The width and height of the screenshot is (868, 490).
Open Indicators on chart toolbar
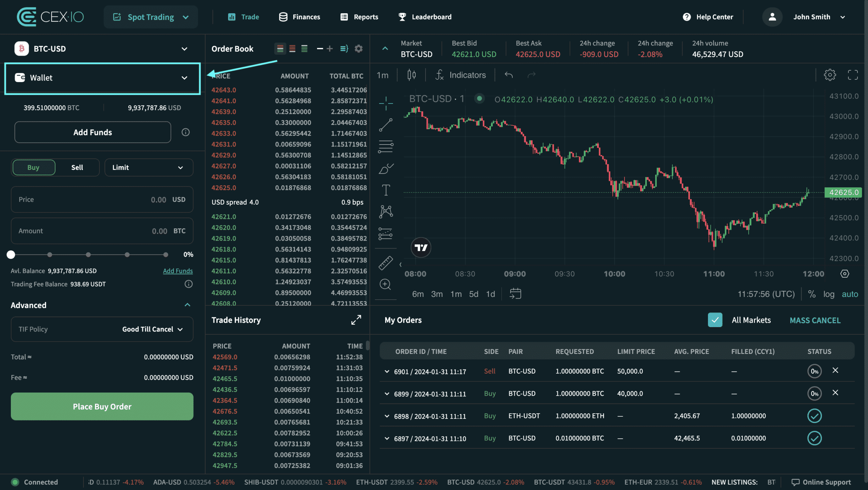[460, 75]
